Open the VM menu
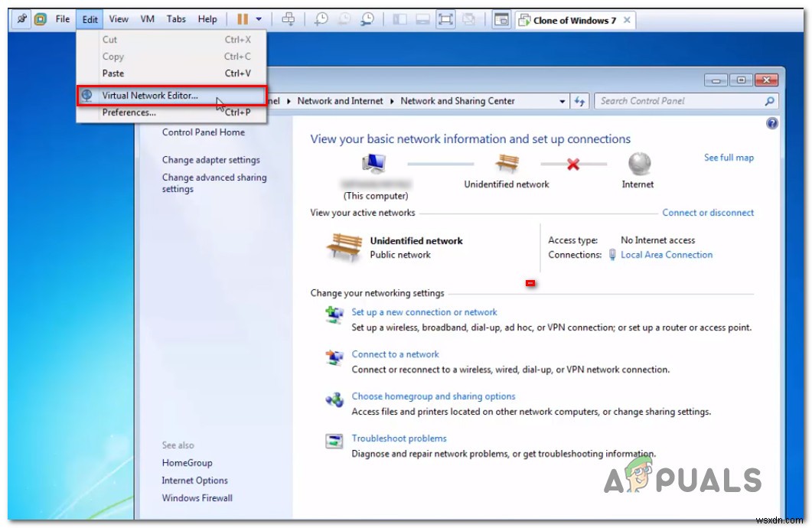812x528 pixels. [x=147, y=18]
